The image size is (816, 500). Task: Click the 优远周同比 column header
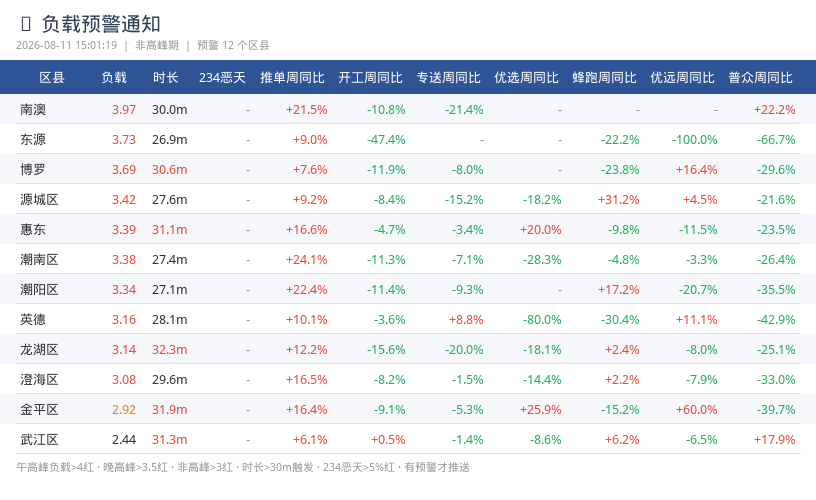coord(682,78)
